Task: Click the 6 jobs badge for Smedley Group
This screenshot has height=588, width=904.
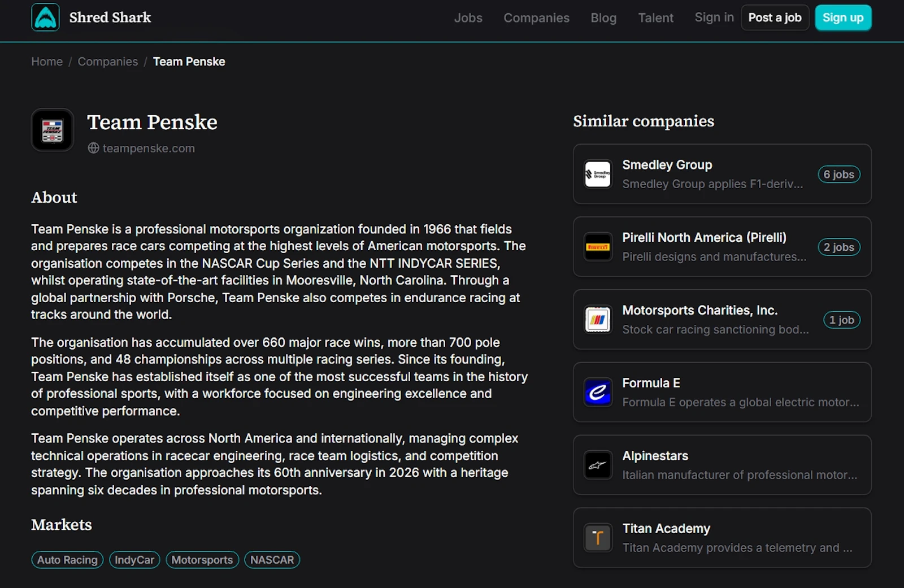Action: pos(839,175)
